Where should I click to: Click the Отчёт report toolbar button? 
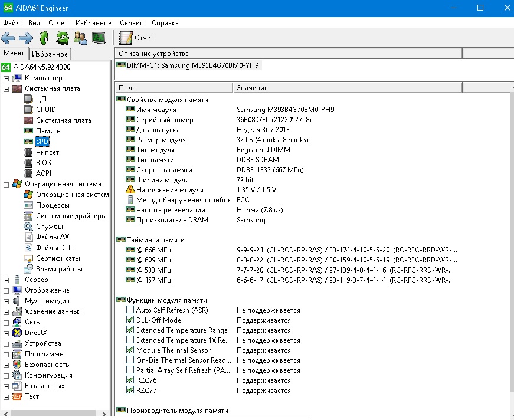(136, 38)
